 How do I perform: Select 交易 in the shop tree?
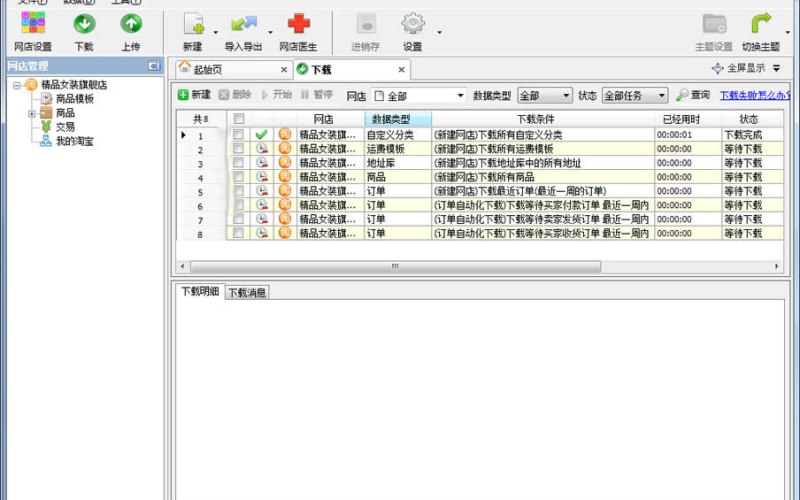pyautogui.click(x=65, y=127)
